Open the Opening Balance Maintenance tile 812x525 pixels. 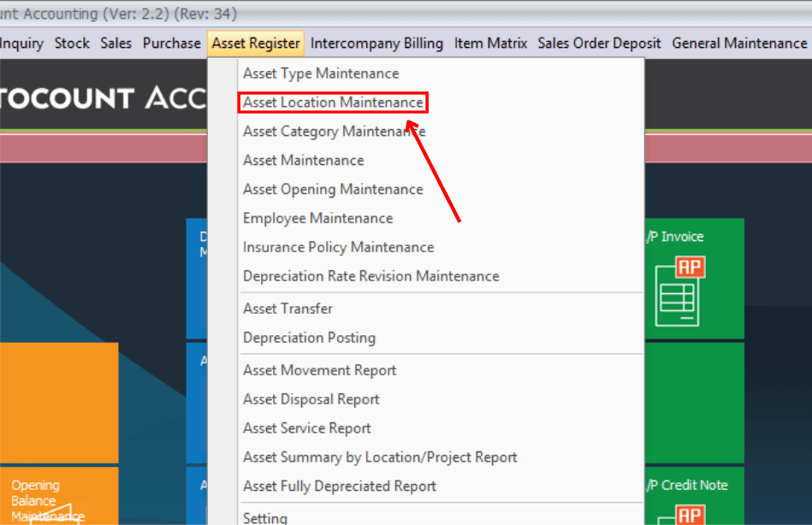(x=48, y=500)
